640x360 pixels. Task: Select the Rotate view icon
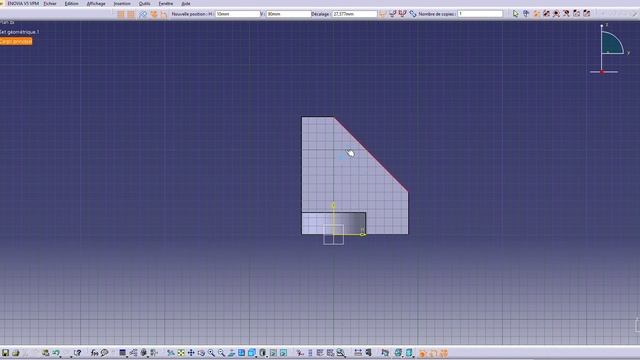(201, 353)
